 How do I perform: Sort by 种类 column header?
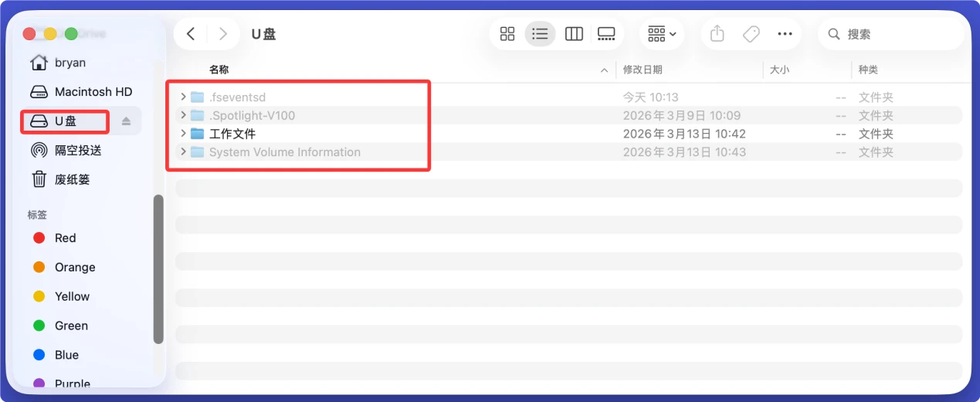[x=868, y=70]
